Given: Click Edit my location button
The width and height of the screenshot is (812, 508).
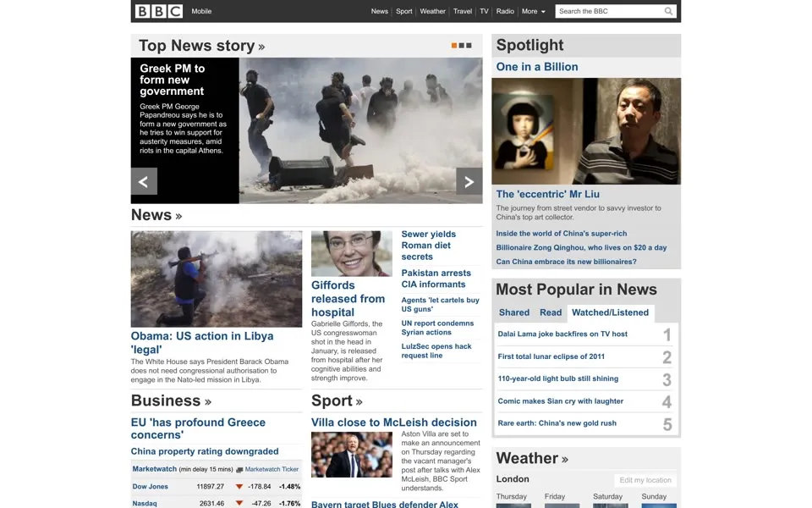Looking at the screenshot, I should pyautogui.click(x=645, y=480).
